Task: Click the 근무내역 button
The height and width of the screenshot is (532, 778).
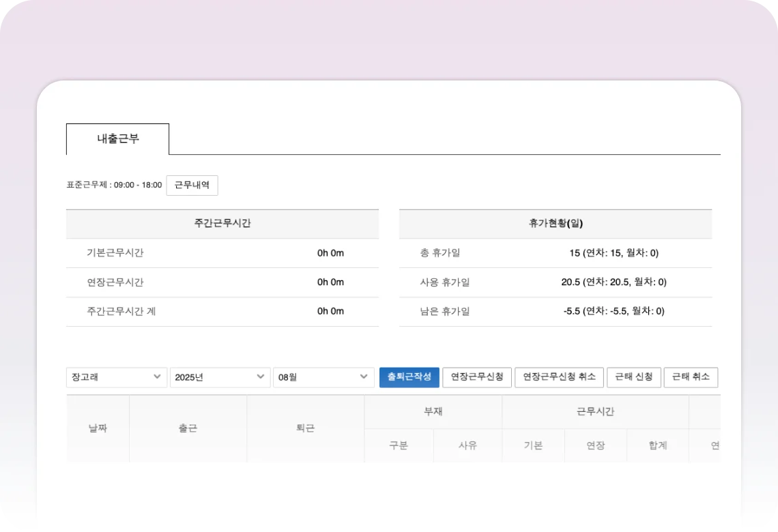Action: coord(192,185)
